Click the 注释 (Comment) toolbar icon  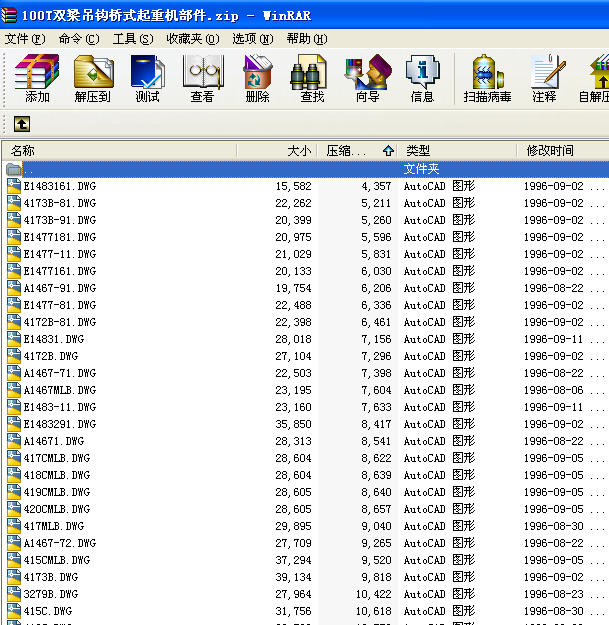[547, 79]
